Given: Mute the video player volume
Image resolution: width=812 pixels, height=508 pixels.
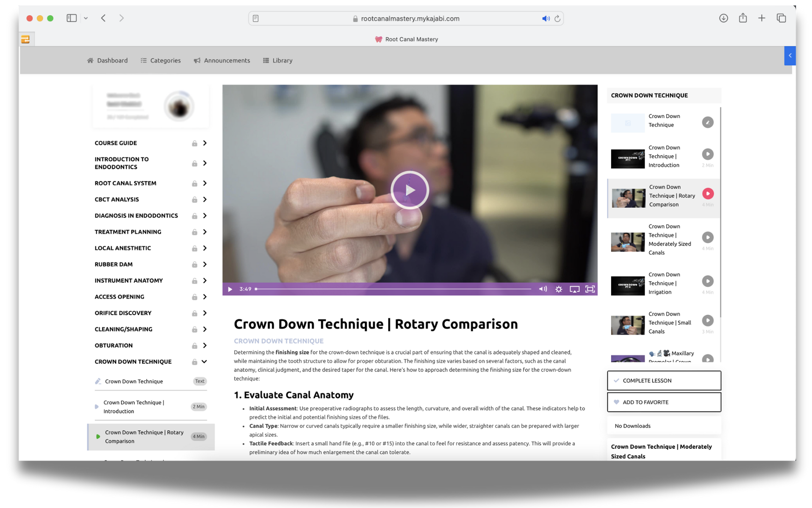Looking at the screenshot, I should point(543,289).
